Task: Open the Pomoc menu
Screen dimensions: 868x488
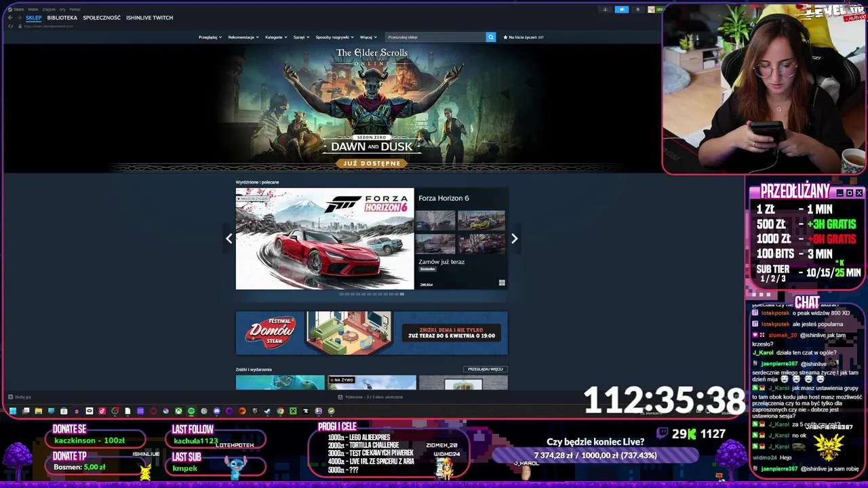Action: pyautogui.click(x=75, y=9)
